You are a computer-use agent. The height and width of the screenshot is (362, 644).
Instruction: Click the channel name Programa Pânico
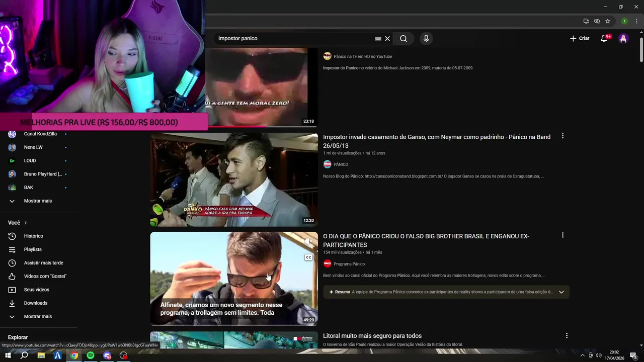(x=349, y=264)
